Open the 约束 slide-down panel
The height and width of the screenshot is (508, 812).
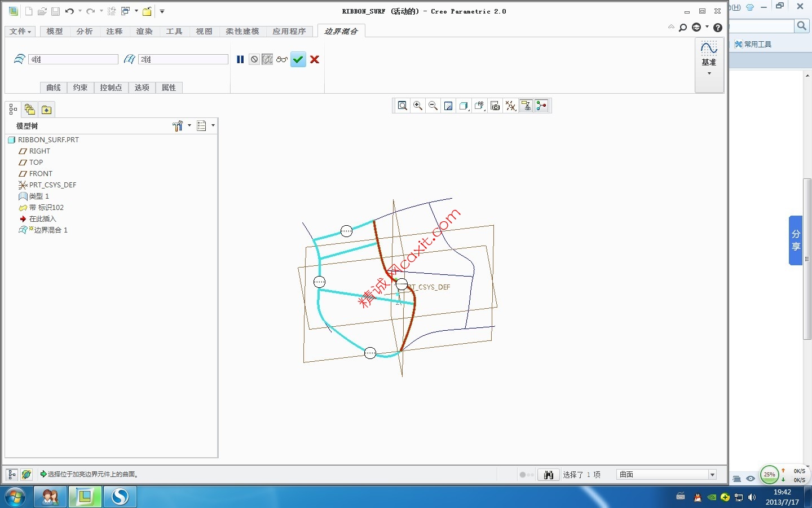click(81, 87)
